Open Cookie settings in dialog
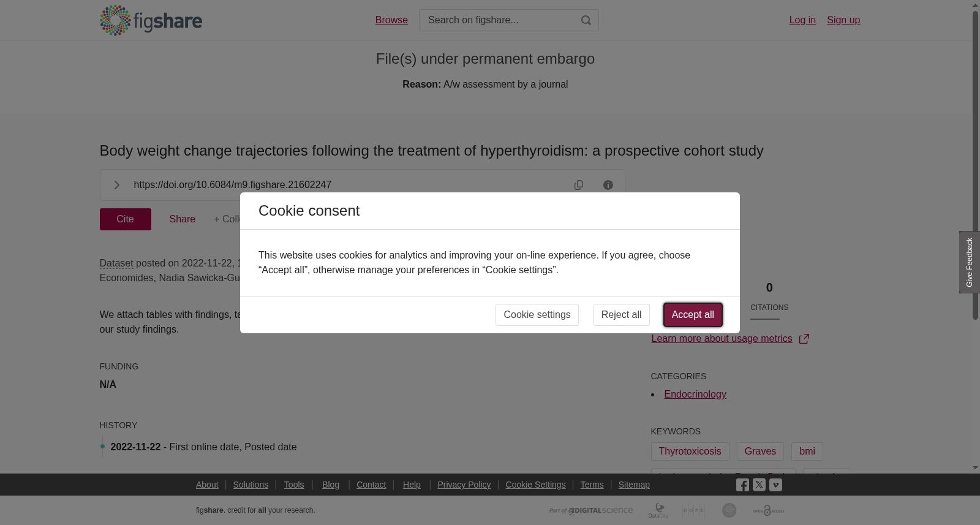Image resolution: width=980 pixels, height=525 pixels. click(537, 315)
